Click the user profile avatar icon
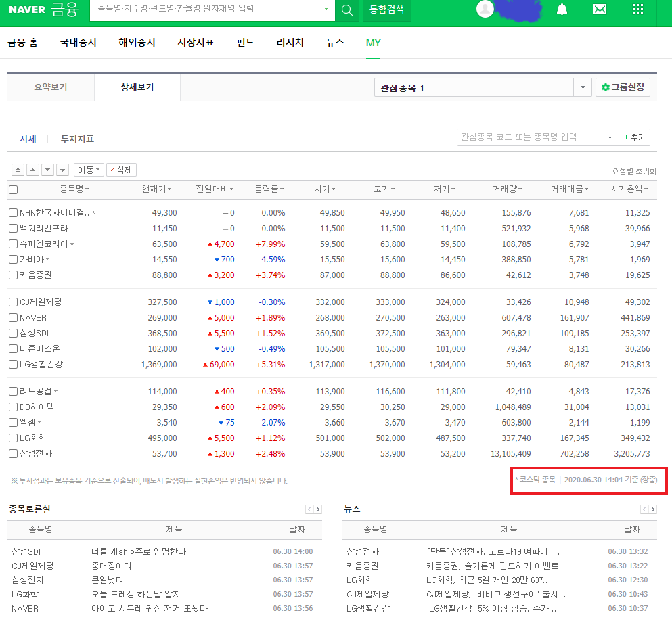The width and height of the screenshot is (672, 619). point(485,9)
